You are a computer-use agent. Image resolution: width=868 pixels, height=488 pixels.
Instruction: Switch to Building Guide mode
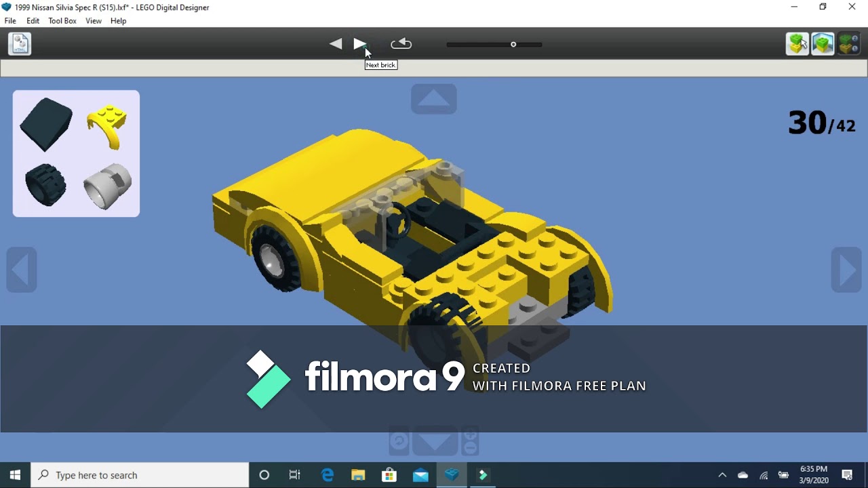pos(848,44)
